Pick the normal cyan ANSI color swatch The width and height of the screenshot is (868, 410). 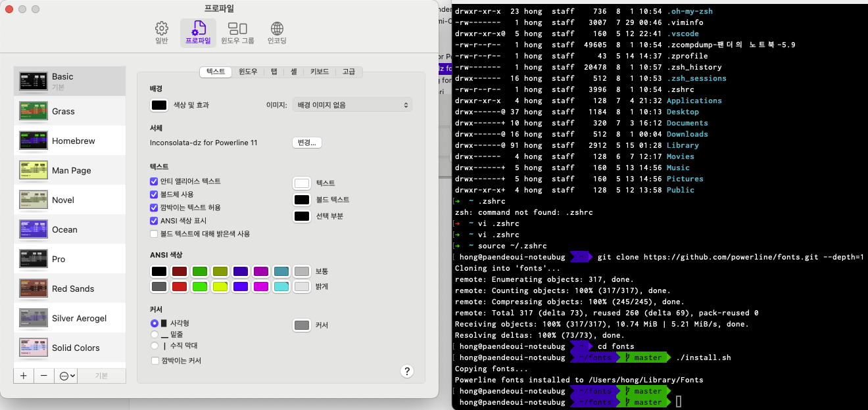click(x=281, y=271)
